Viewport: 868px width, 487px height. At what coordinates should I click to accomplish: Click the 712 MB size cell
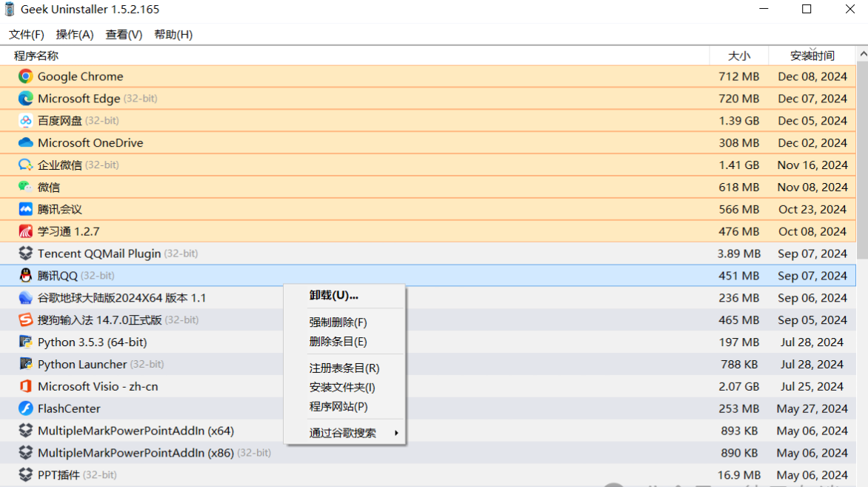[x=739, y=76]
